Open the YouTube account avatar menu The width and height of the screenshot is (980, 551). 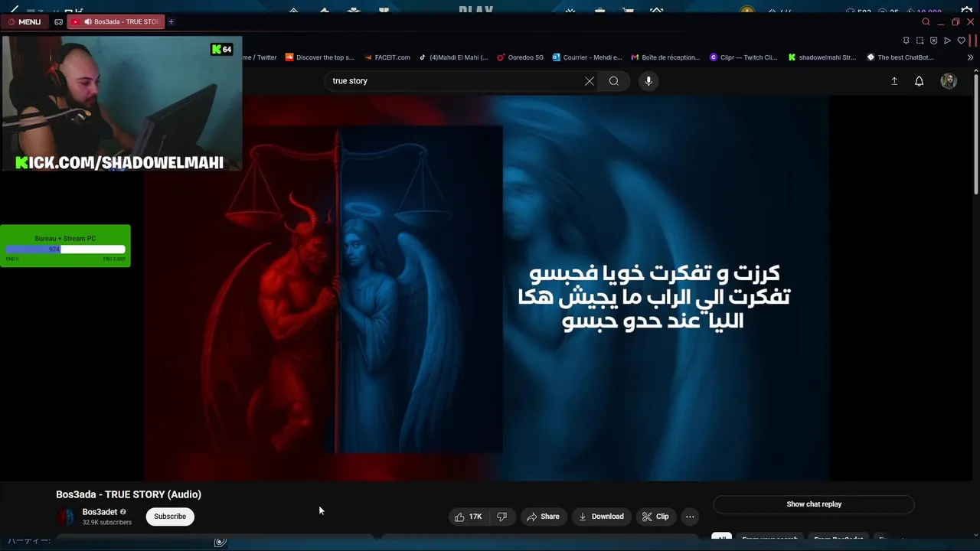pos(949,81)
